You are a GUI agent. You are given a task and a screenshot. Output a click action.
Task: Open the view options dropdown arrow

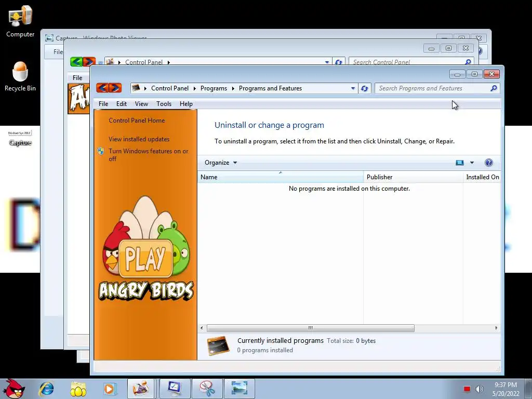coord(472,163)
